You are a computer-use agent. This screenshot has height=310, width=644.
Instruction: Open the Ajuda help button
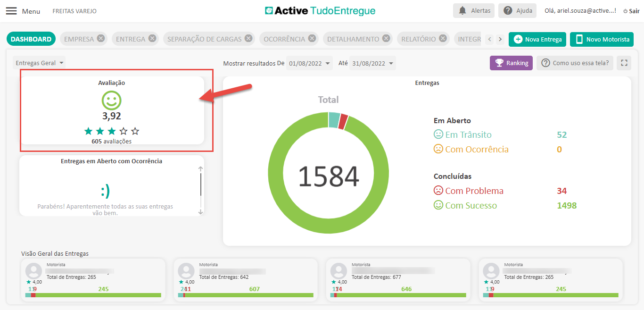[517, 10]
